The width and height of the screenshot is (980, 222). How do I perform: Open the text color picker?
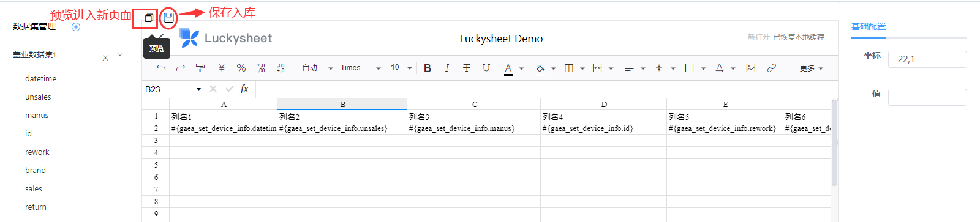point(508,68)
